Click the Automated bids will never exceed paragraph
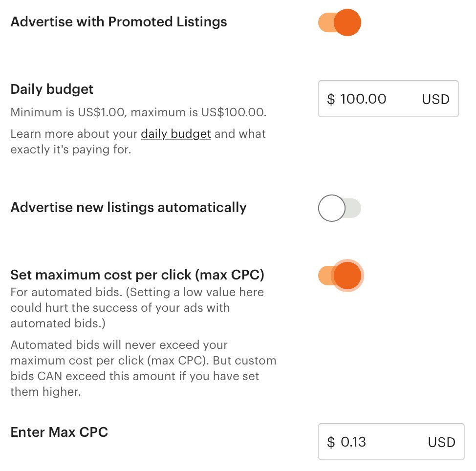476x471 pixels. click(x=143, y=368)
